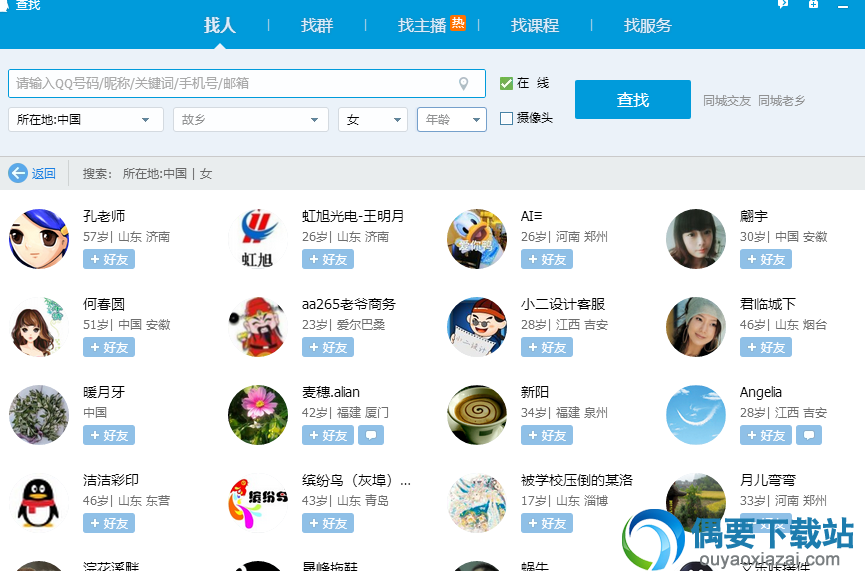Open 新阳's coffee avatar
The image size is (865, 571).
477,415
